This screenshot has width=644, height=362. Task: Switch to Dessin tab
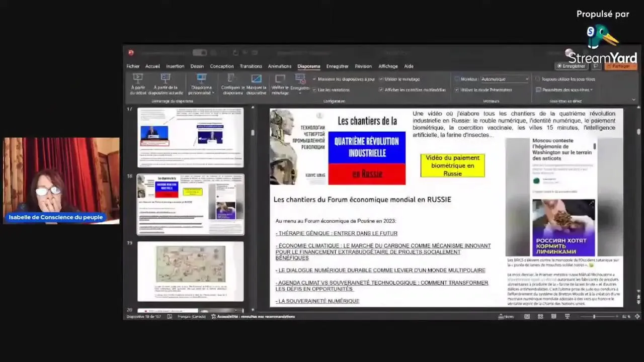coord(197,66)
